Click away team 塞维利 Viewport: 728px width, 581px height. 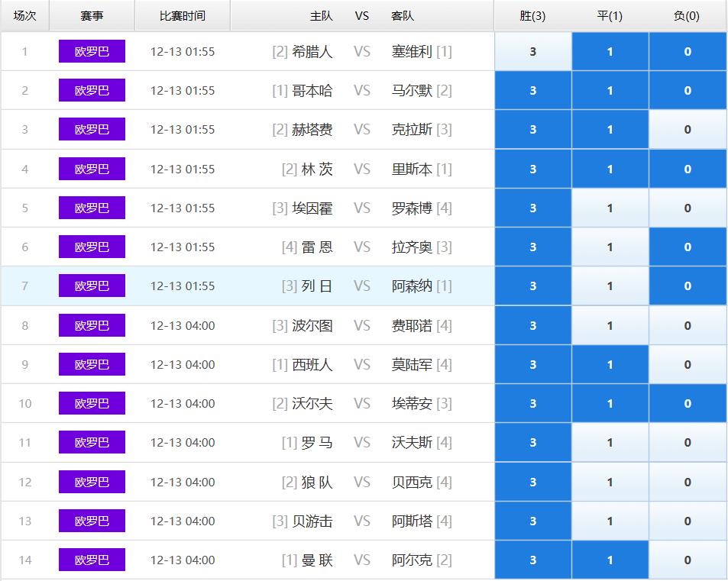pyautogui.click(x=412, y=51)
